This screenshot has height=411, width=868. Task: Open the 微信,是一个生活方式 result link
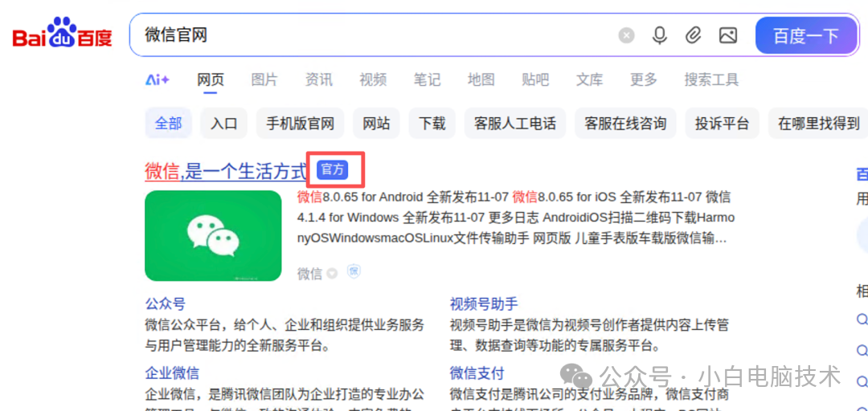click(x=225, y=171)
